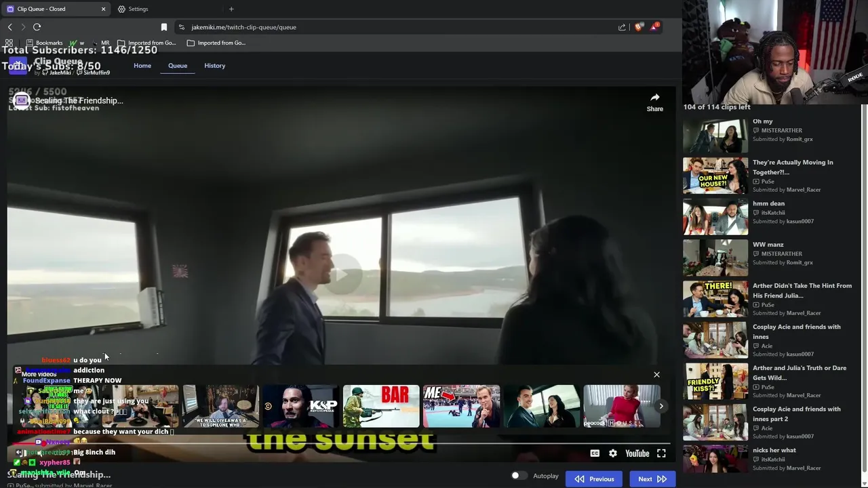Click the share icon in the address bar
The image size is (868, 488).
[622, 27]
